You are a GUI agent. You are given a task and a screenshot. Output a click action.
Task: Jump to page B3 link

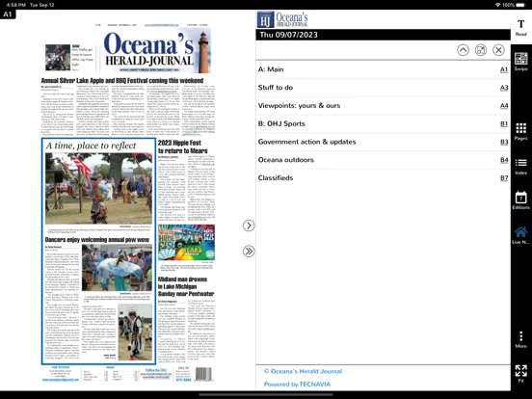coord(504,142)
